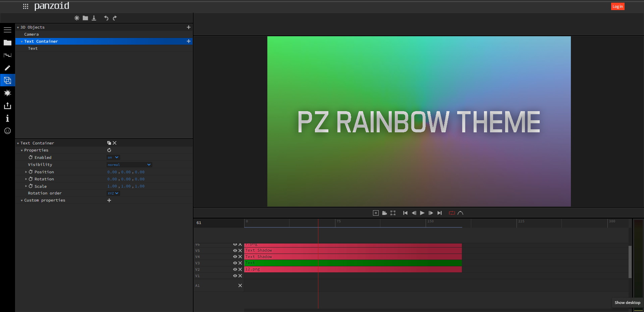Screen dimensions: 644x312
Task: Collapse the Text Container tree item
Action: (x=21, y=41)
